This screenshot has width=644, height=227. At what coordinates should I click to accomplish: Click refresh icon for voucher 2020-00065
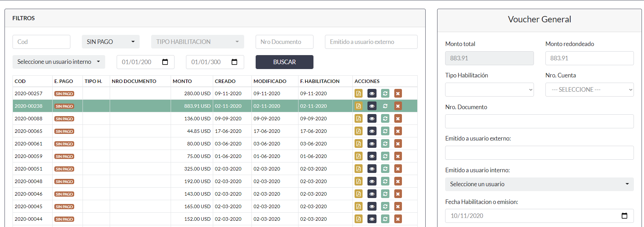(385, 131)
